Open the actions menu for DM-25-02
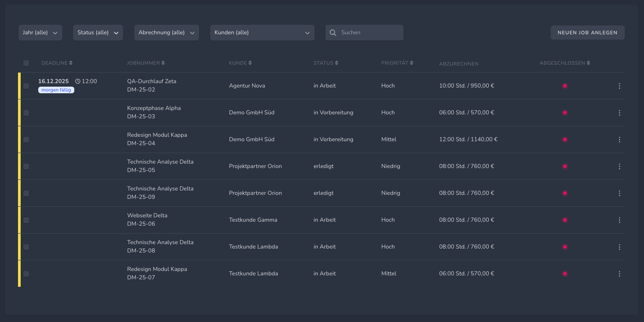 pos(619,86)
